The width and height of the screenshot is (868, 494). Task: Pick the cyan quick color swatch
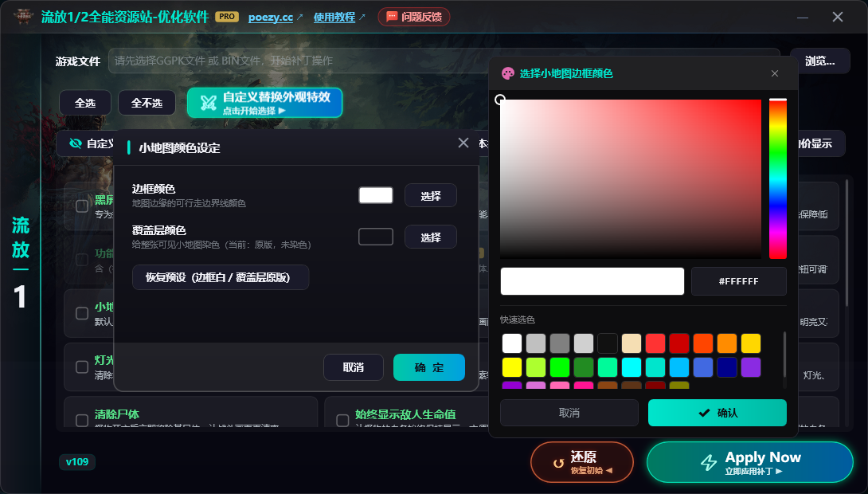pos(631,367)
